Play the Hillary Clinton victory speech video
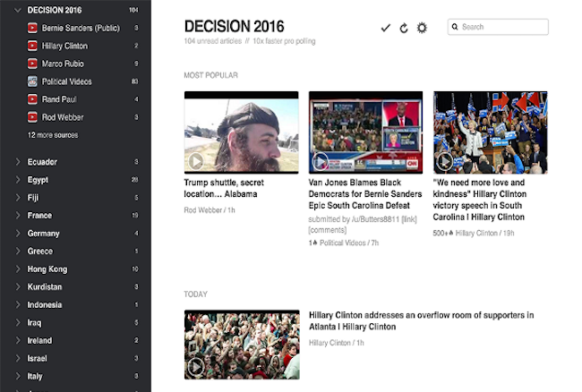Viewport: 582px width, 392px height. 445,161
